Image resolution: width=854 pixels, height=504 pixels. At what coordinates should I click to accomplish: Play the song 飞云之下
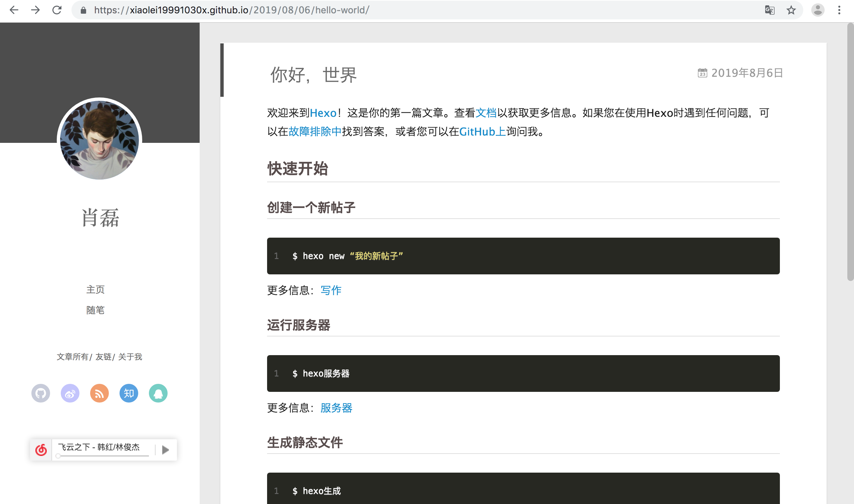[166, 450]
